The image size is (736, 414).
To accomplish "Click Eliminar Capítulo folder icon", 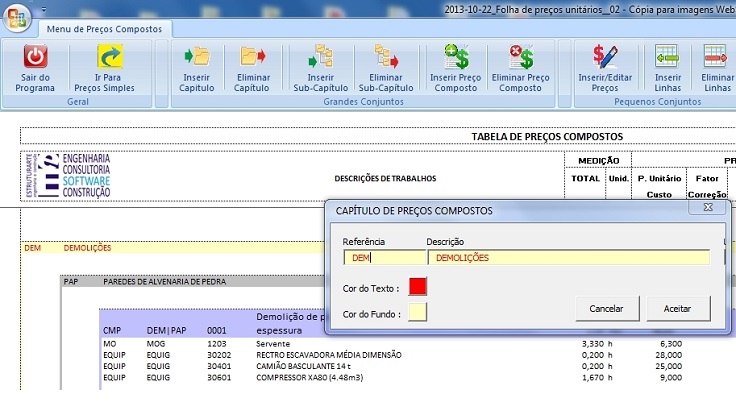I will (x=252, y=57).
